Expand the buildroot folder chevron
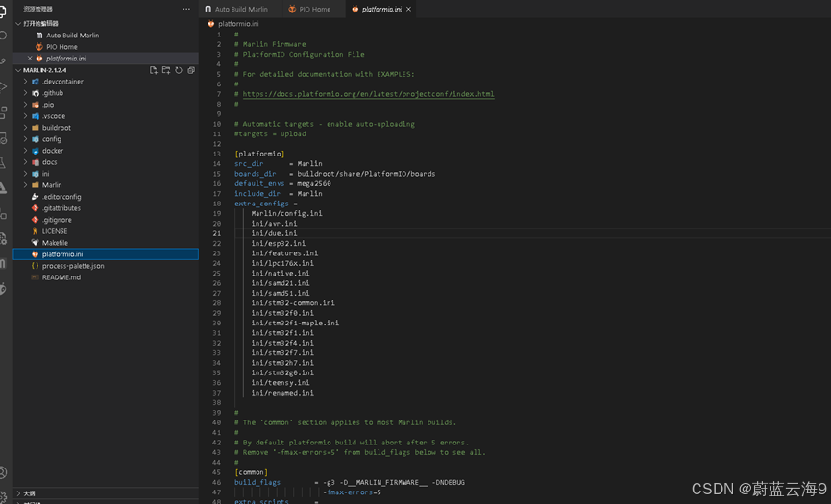The image size is (831, 504). [x=25, y=128]
